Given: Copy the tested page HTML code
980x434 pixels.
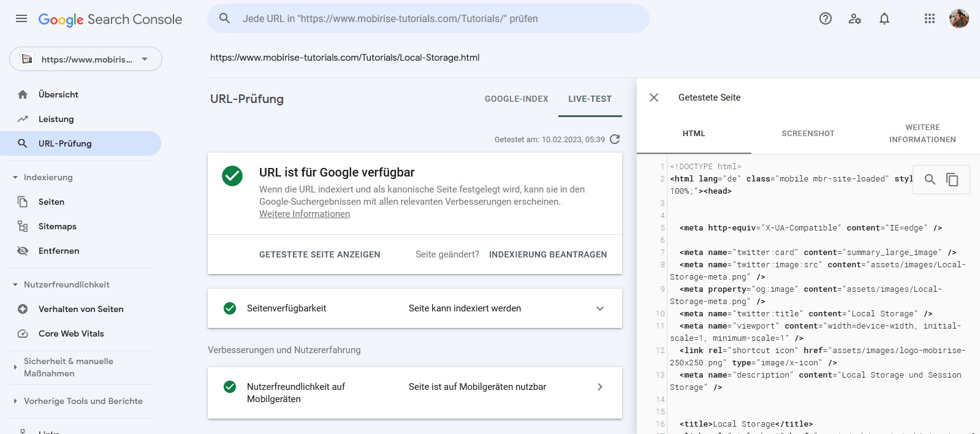Looking at the screenshot, I should 952,180.
